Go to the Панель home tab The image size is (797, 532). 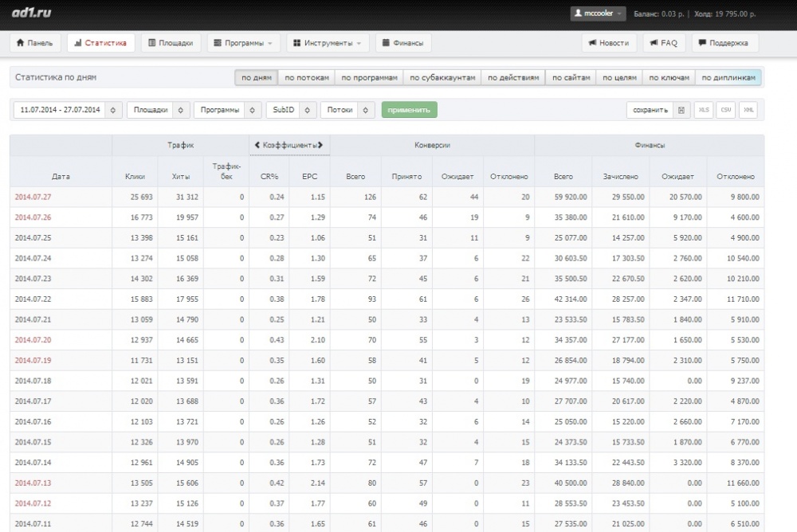[x=34, y=43]
